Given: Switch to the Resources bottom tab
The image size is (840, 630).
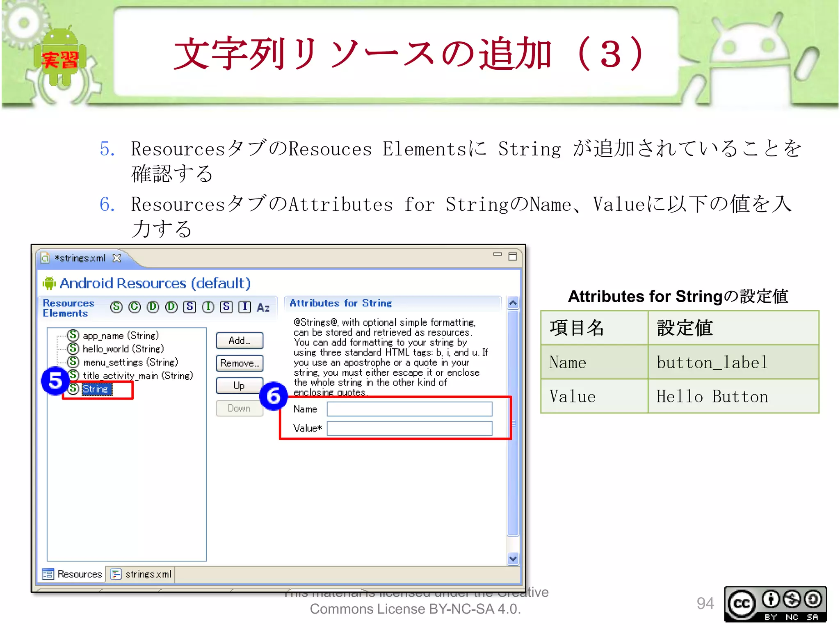Looking at the screenshot, I should pos(72,574).
